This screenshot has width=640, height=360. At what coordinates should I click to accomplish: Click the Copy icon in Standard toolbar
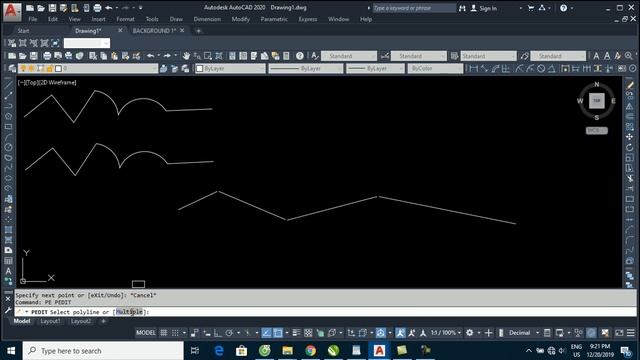pos(104,56)
